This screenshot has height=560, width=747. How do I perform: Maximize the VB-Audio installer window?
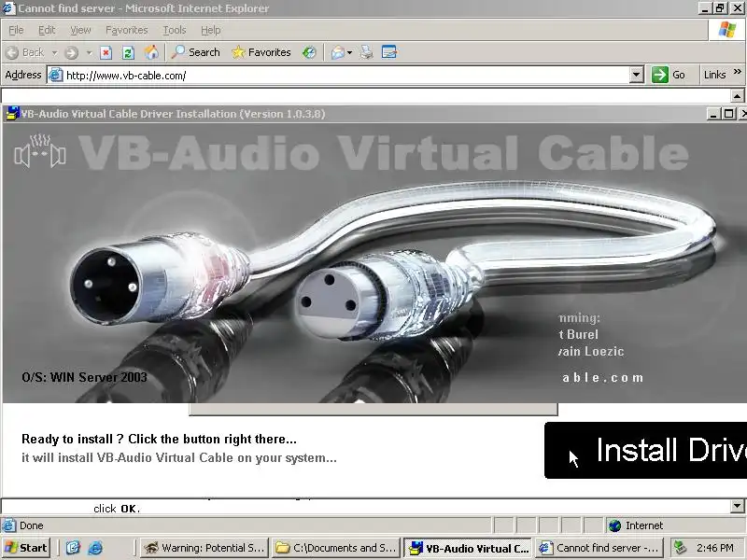pos(729,114)
